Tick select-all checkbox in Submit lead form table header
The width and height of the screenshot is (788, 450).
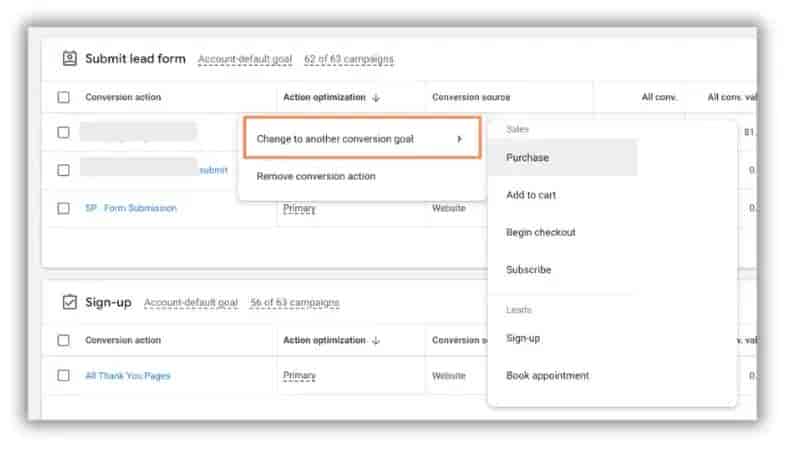pyautogui.click(x=63, y=97)
